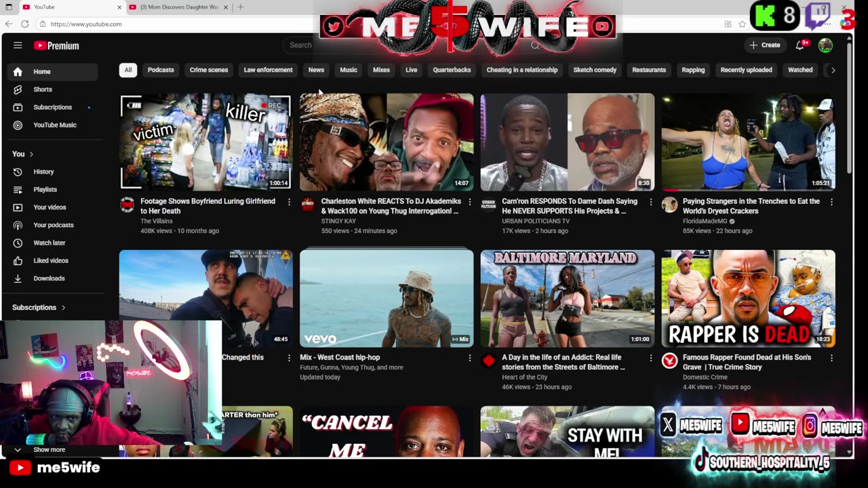The height and width of the screenshot is (488, 868).
Task: Click the Create button
Action: coord(765,45)
